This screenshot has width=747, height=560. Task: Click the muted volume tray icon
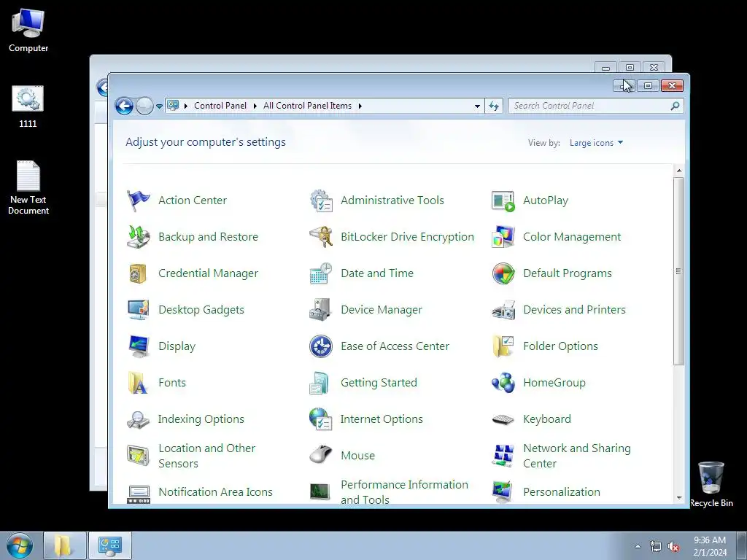[673, 547]
